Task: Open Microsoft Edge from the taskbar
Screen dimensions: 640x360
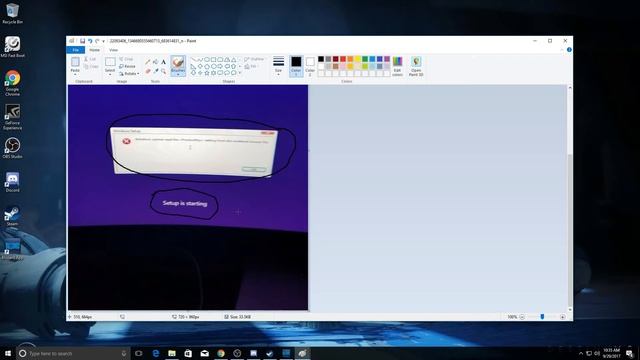Action: 156,353
